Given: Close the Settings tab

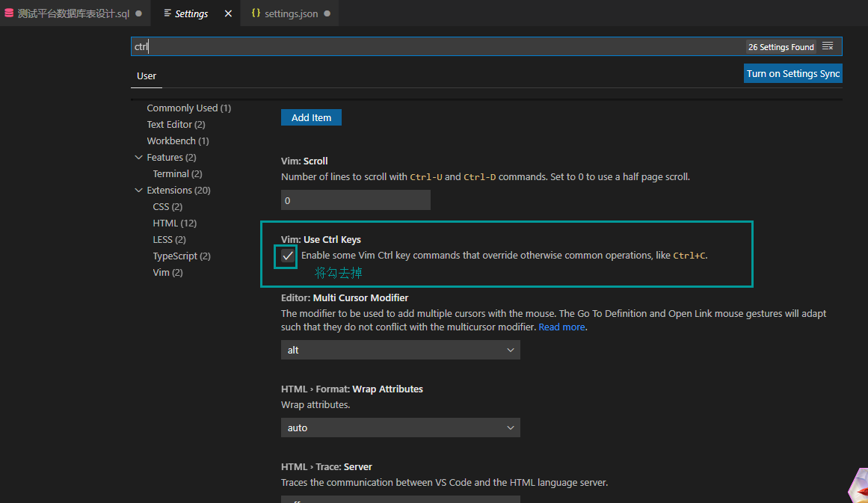Looking at the screenshot, I should [227, 13].
